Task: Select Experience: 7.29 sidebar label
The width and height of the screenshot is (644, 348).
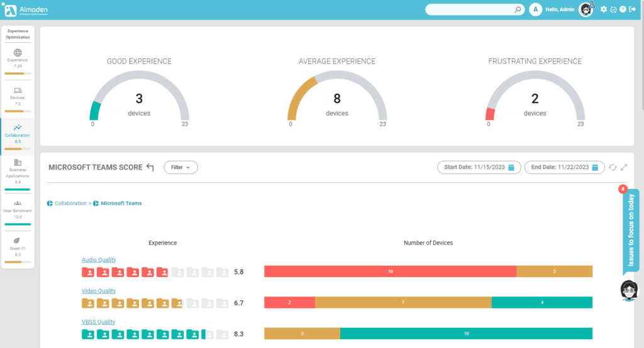Action: click(x=18, y=63)
